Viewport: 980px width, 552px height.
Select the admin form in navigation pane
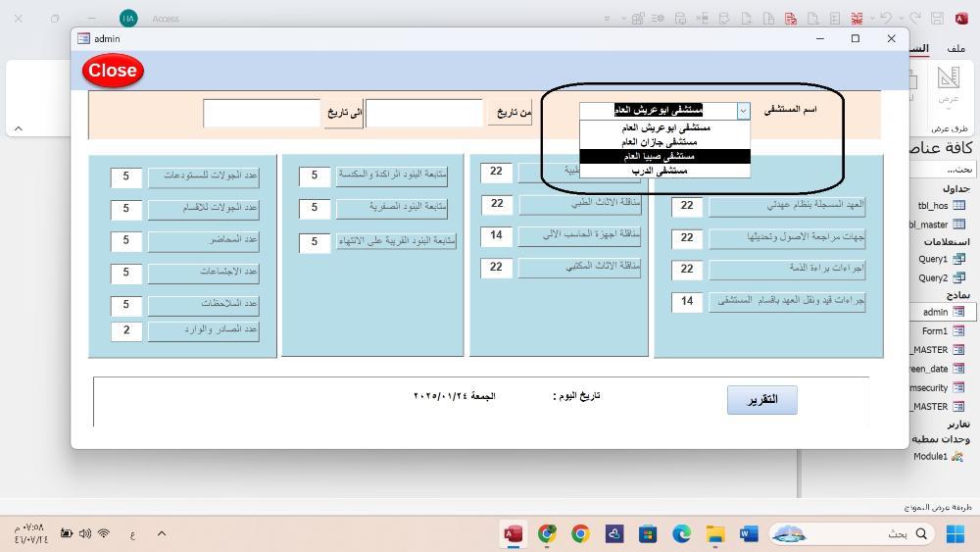[x=943, y=312]
